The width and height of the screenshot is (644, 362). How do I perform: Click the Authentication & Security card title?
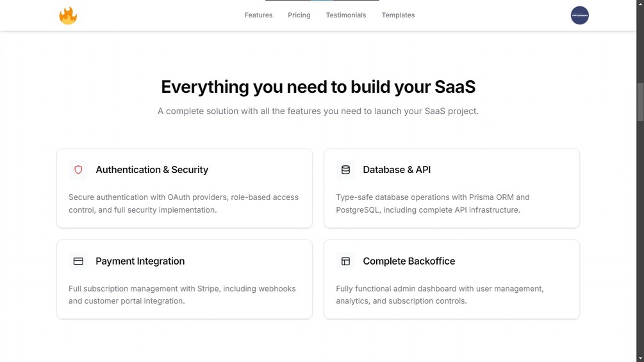[x=152, y=170]
